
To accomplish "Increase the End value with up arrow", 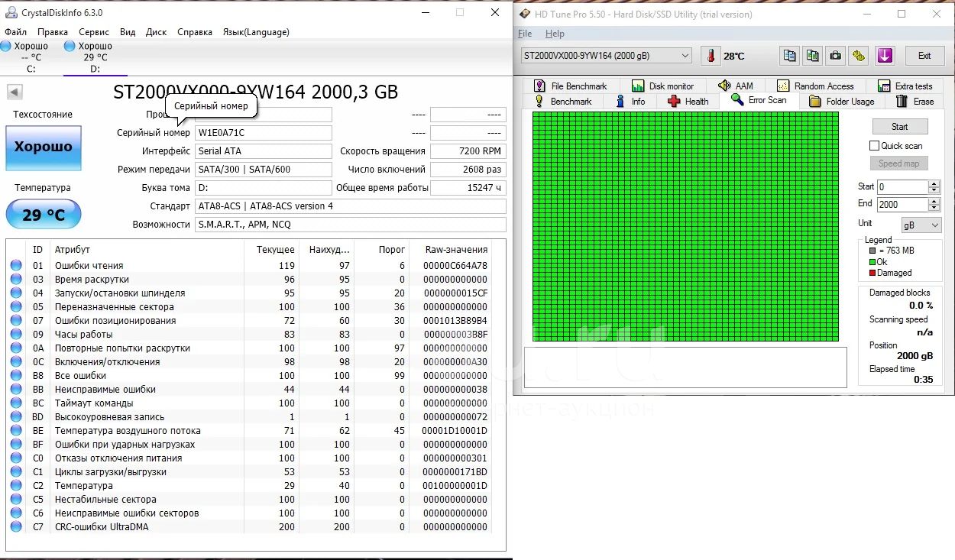I will 934,201.
